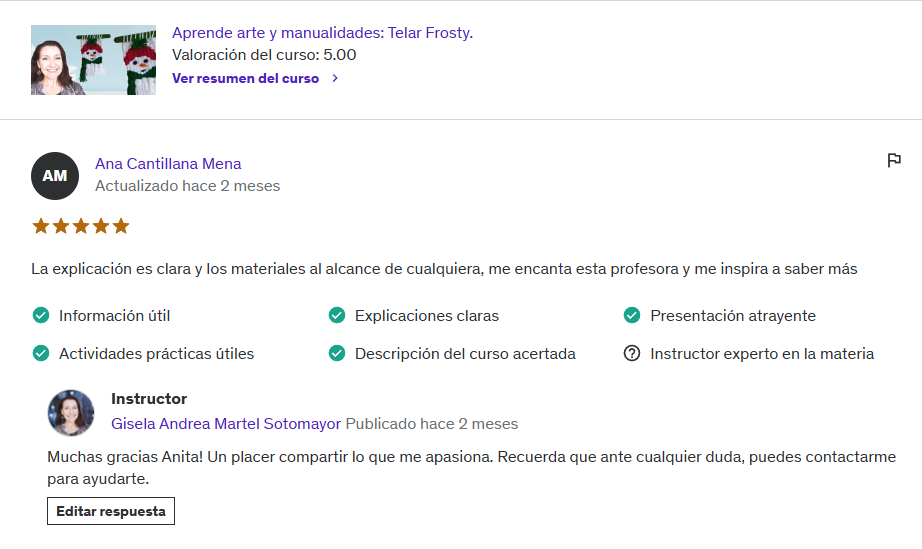The image size is (922, 549).
Task: Expand Ver resumen del curso chevron
Action: [335, 78]
